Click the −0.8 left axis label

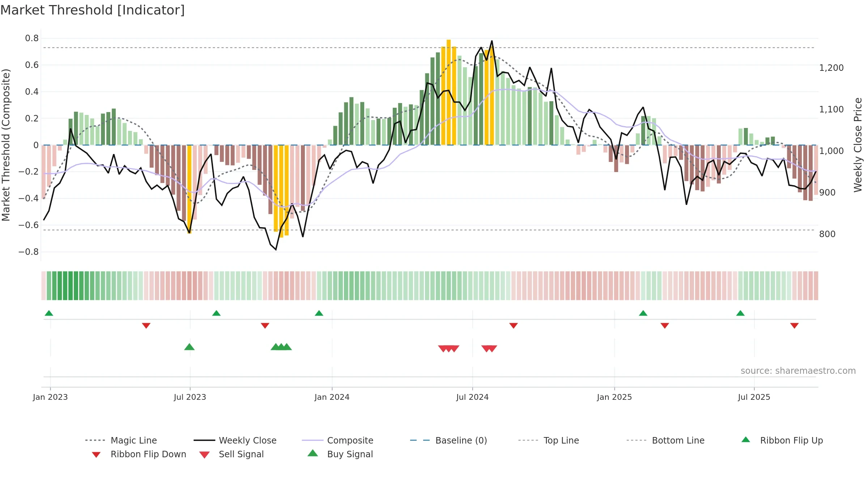pos(29,252)
